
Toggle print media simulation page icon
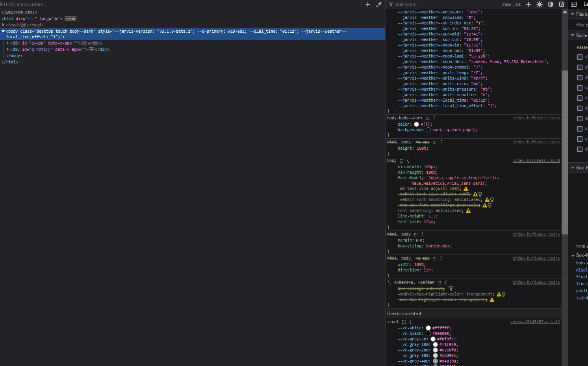(562, 4)
